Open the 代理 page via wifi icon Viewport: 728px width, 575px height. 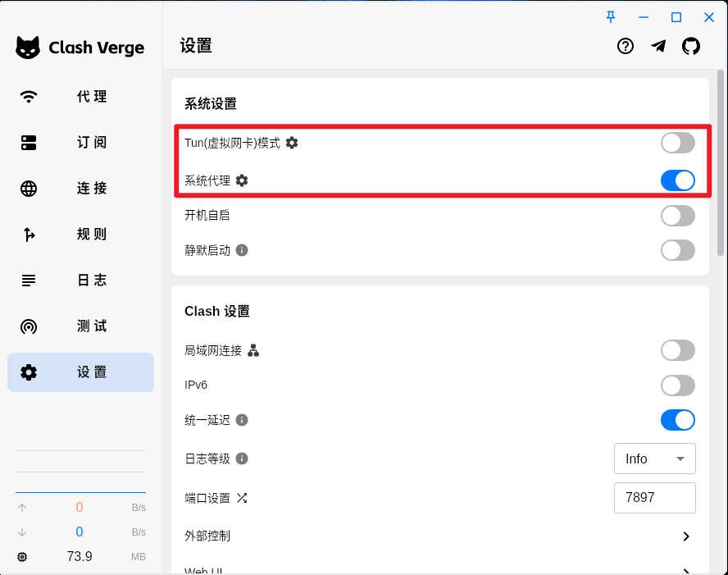(x=29, y=97)
